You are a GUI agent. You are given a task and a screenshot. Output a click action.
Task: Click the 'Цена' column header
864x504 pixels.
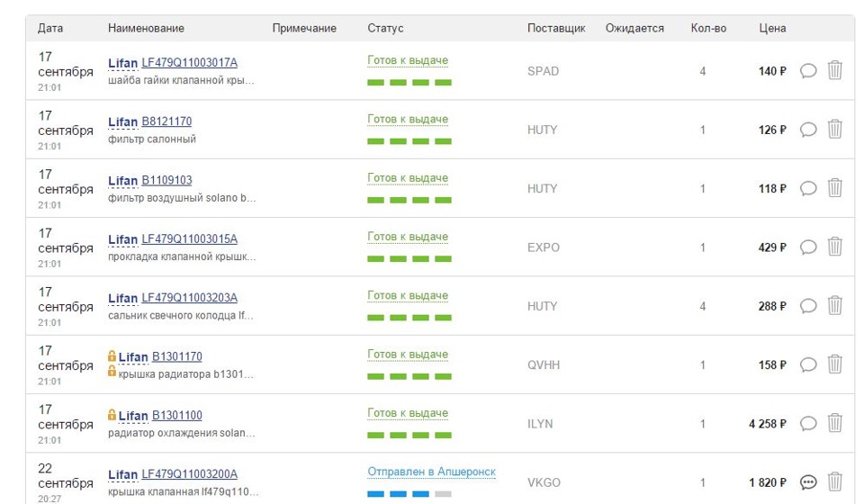point(772,28)
